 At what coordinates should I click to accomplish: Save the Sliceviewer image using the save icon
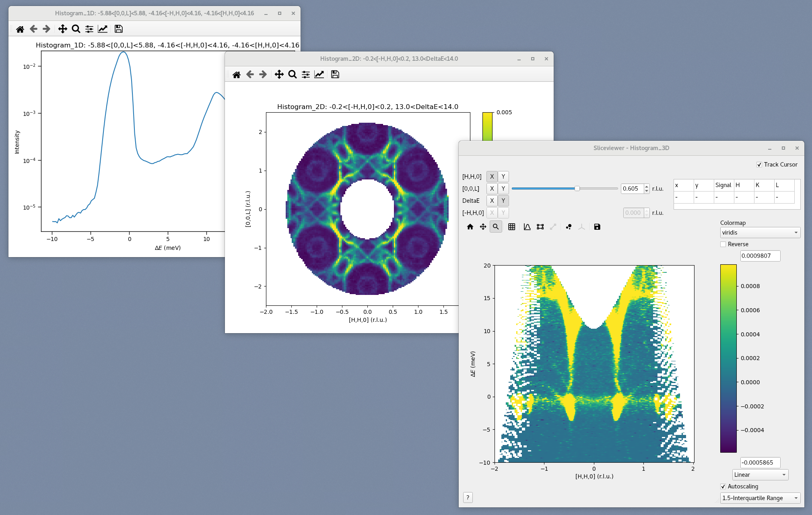tap(597, 227)
